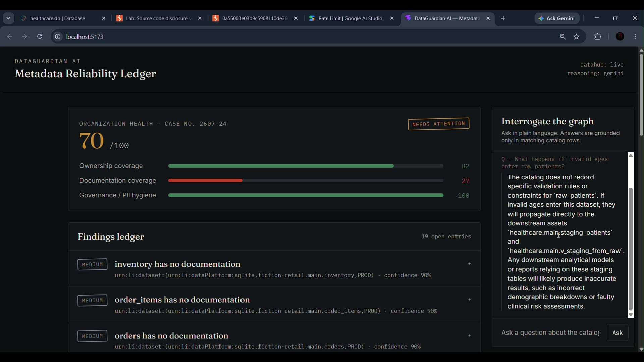Click the NEEDS ATTENTION badge

pyautogui.click(x=438, y=124)
